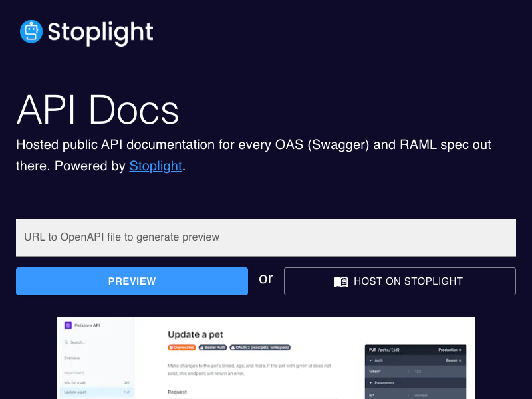Click the API Docs heading text
Image resolution: width=532 pixels, height=399 pixels.
point(98,110)
